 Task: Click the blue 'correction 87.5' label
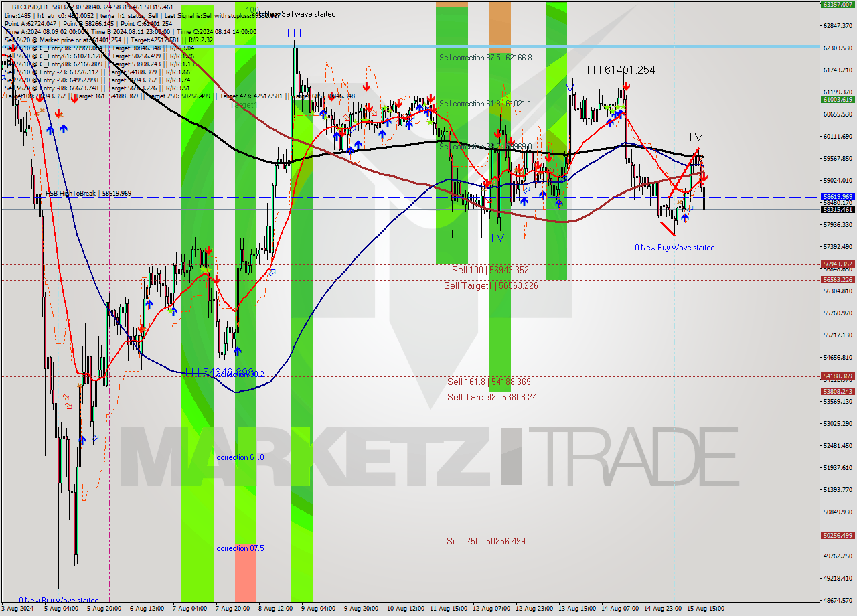240,548
